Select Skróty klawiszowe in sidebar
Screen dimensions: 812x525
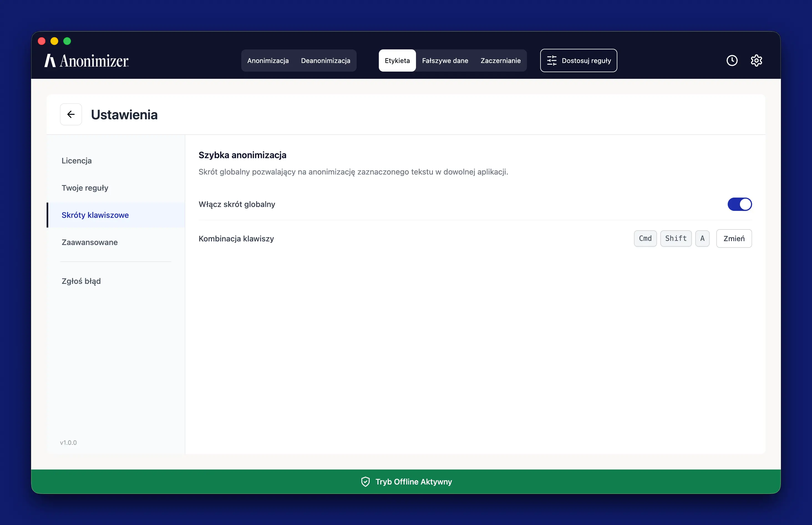116,215
